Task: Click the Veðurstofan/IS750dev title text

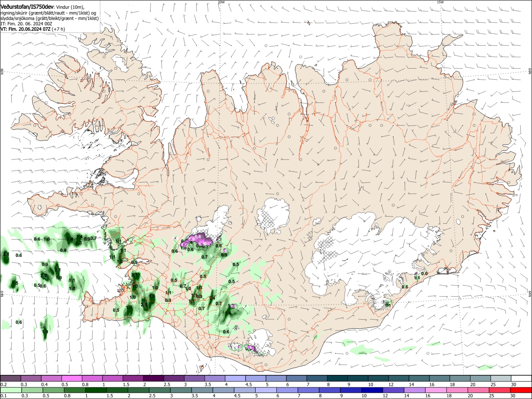Action: (x=27, y=6)
